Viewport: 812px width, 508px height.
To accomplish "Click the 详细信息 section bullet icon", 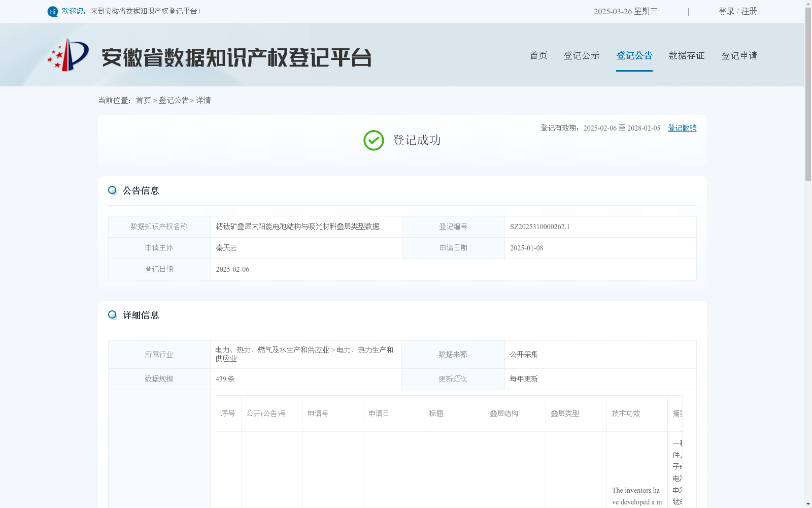I will 112,315.
